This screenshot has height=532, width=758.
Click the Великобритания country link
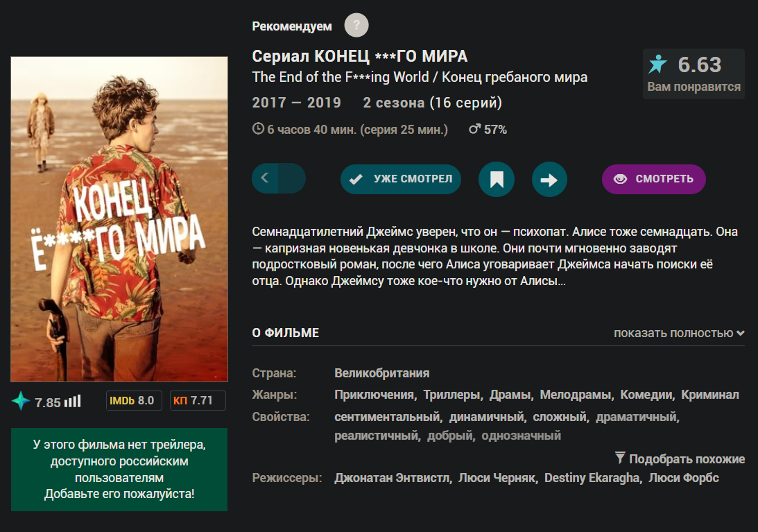pyautogui.click(x=382, y=373)
